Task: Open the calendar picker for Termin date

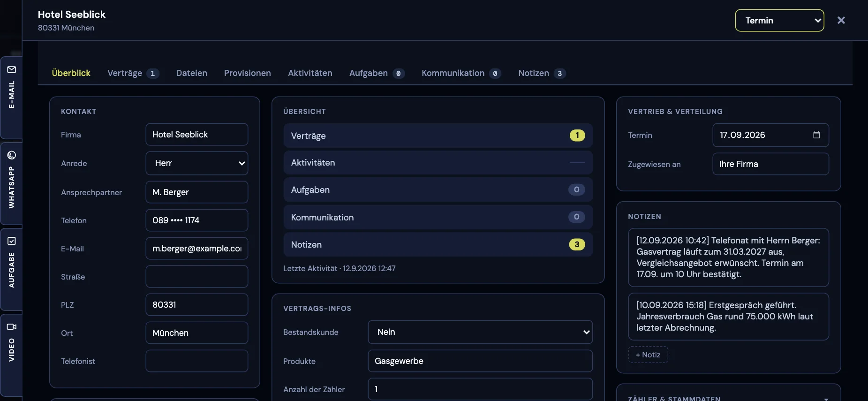Action: (816, 135)
